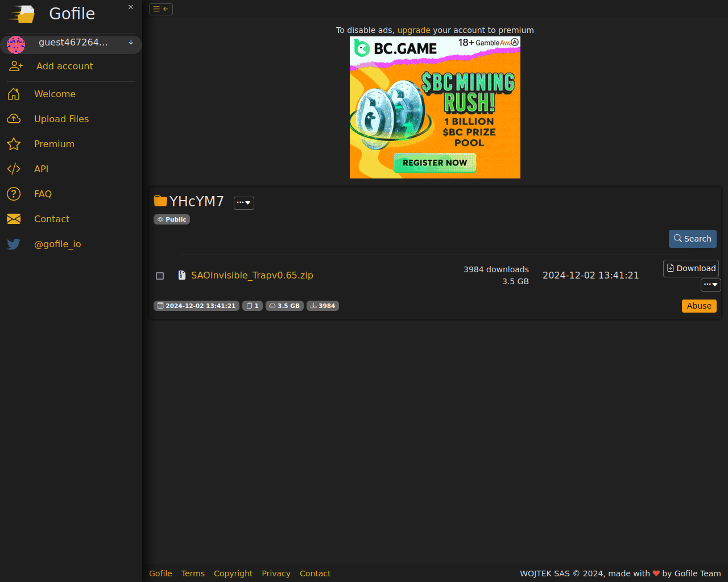Screen dimensions: 728x582
Task: Click the folder date badge 2024-12-02
Action: tap(196, 306)
